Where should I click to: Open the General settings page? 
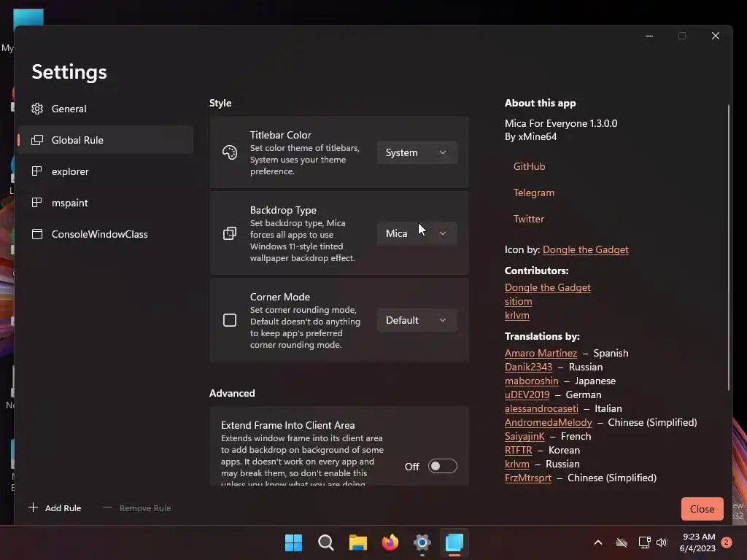(x=105, y=109)
